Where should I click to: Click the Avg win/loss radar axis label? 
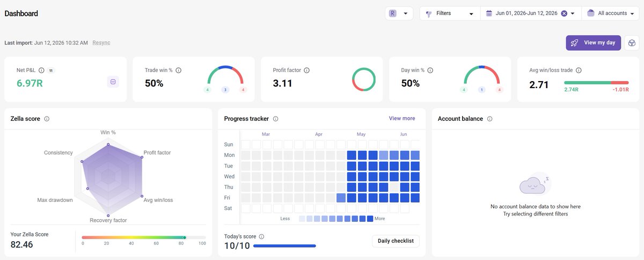(158, 200)
